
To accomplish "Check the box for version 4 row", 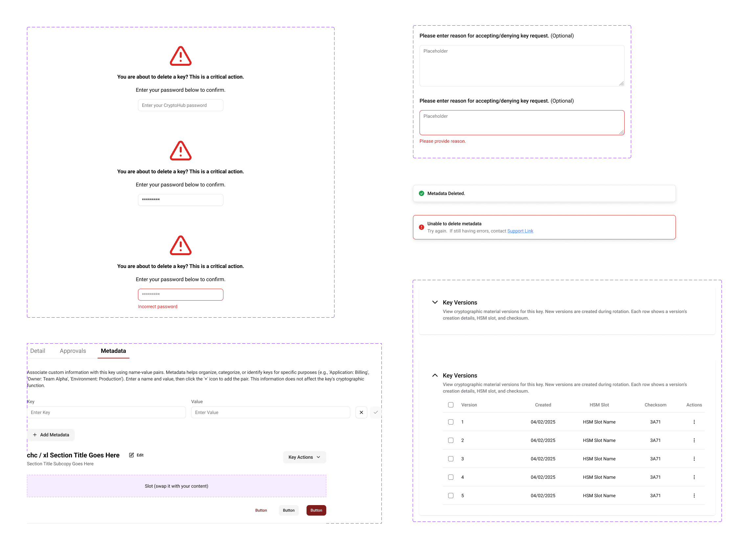I will 450,477.
